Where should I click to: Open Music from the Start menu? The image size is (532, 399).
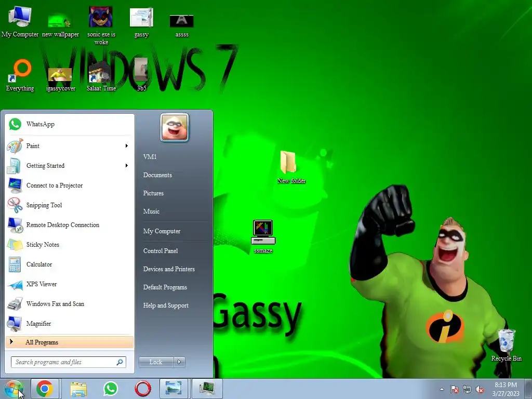pyautogui.click(x=151, y=211)
